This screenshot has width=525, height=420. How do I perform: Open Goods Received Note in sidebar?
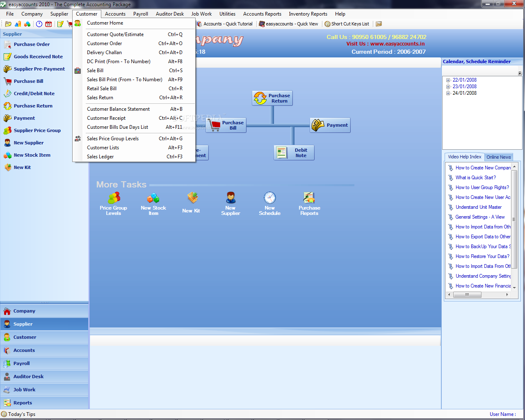(38, 57)
